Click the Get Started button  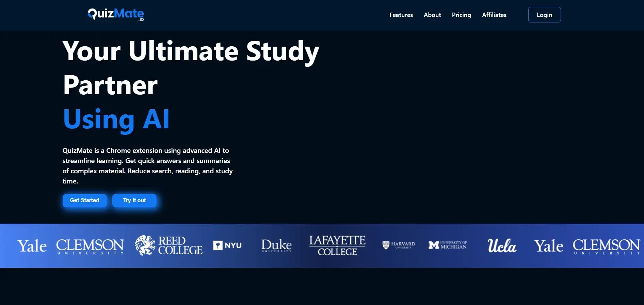click(84, 200)
